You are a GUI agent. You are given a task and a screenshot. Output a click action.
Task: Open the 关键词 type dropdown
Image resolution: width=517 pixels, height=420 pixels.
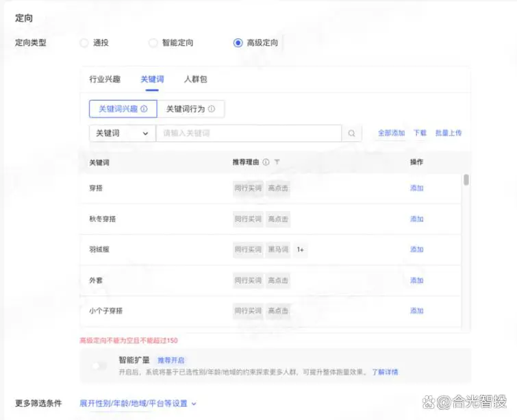122,134
